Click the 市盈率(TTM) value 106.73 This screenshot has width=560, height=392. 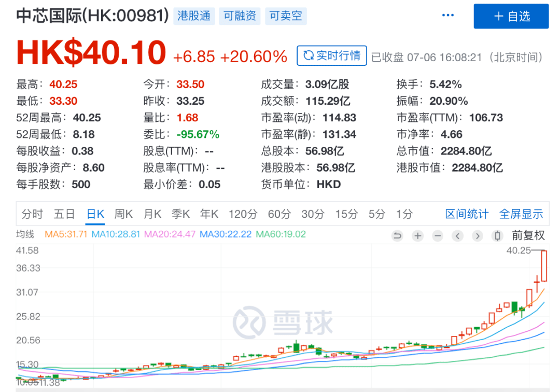[486, 118]
